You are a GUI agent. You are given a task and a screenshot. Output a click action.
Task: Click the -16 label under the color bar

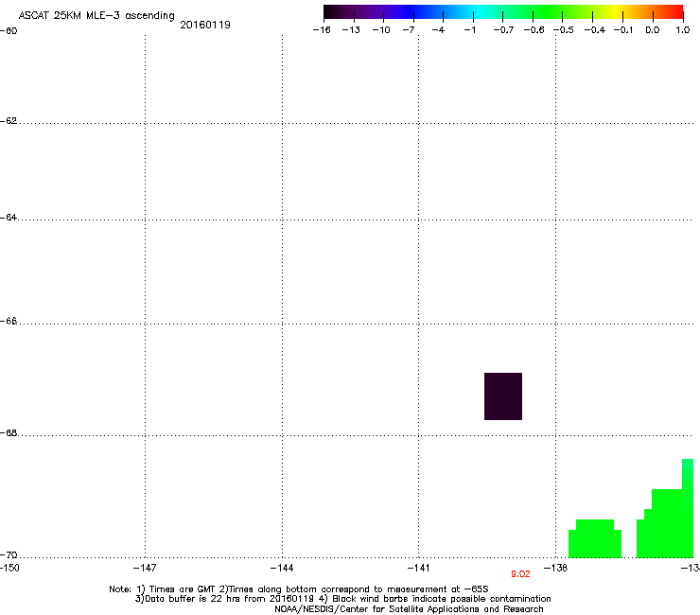[x=322, y=30]
